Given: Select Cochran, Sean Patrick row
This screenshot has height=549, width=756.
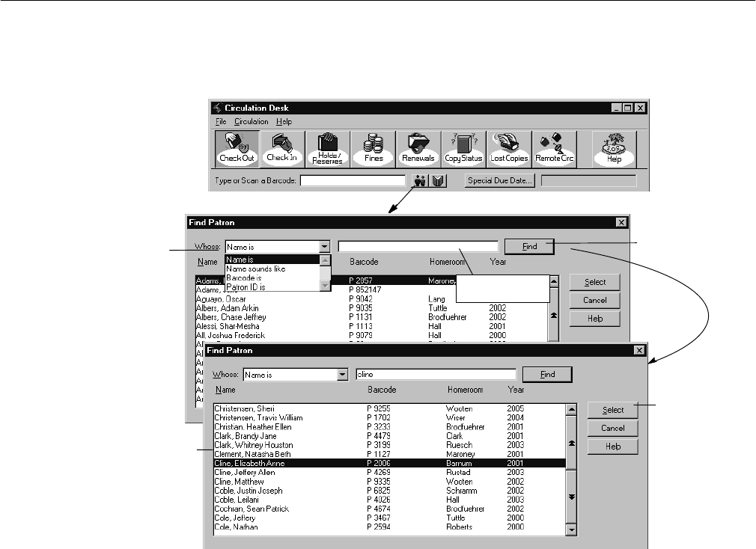Looking at the screenshot, I should pyautogui.click(x=389, y=509).
